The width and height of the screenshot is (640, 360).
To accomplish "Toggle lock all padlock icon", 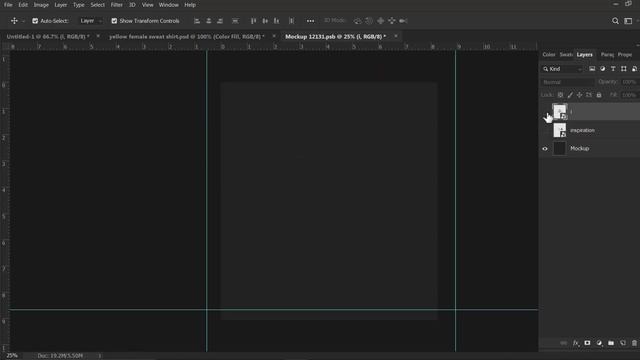I will point(599,95).
